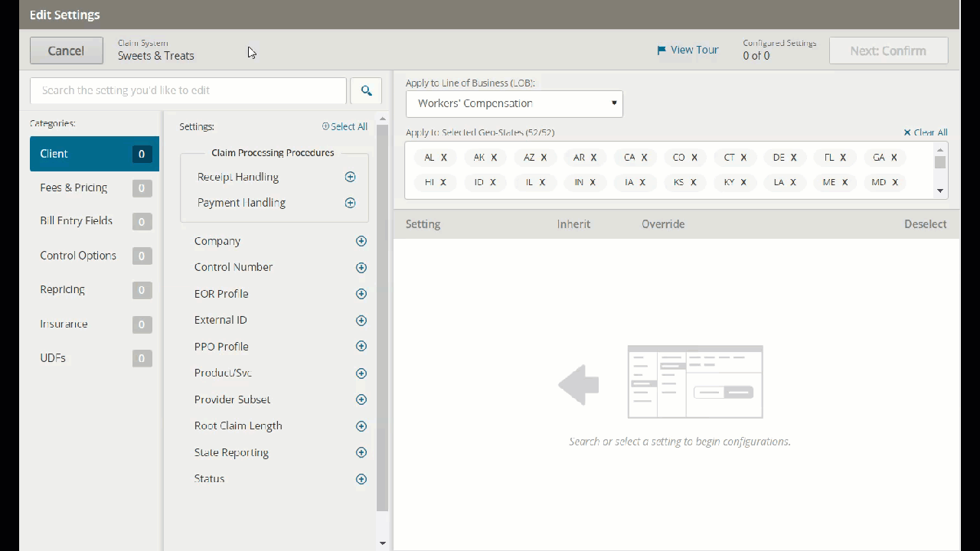Remove the ME geo-state chip

pyautogui.click(x=844, y=182)
